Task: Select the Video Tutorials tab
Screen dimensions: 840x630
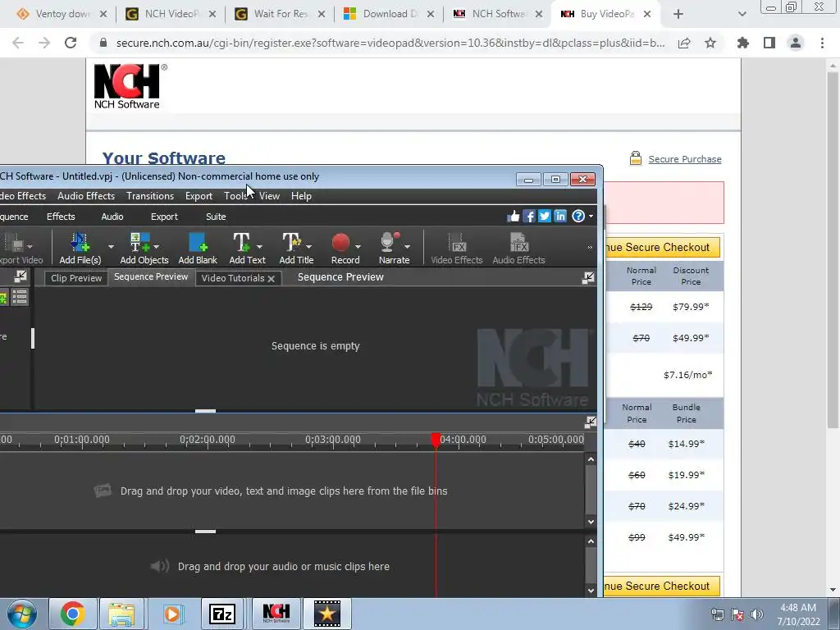Action: pyautogui.click(x=233, y=278)
